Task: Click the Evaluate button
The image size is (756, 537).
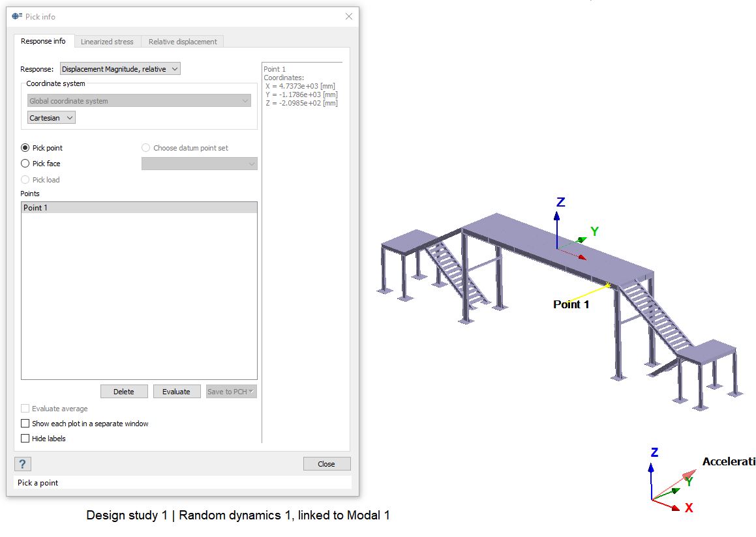Action: pos(177,392)
